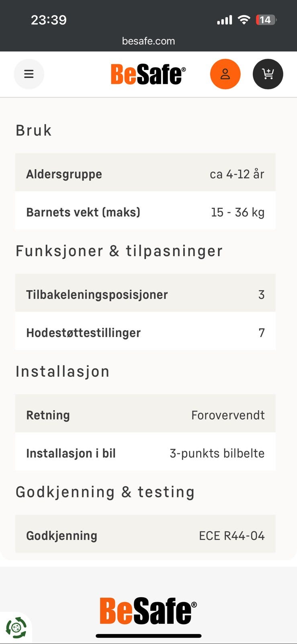The height and width of the screenshot is (644, 297).
Task: Tap the Bruk section heading
Action: (x=34, y=130)
